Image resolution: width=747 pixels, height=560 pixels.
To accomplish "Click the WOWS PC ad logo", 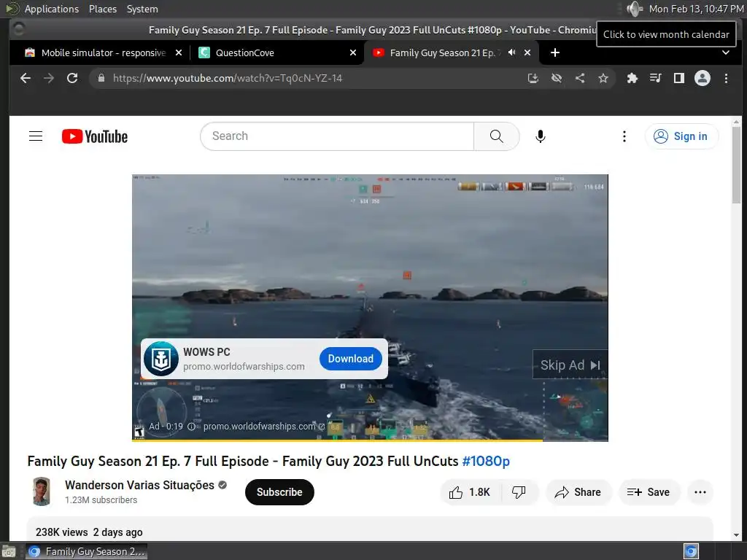I will (161, 359).
